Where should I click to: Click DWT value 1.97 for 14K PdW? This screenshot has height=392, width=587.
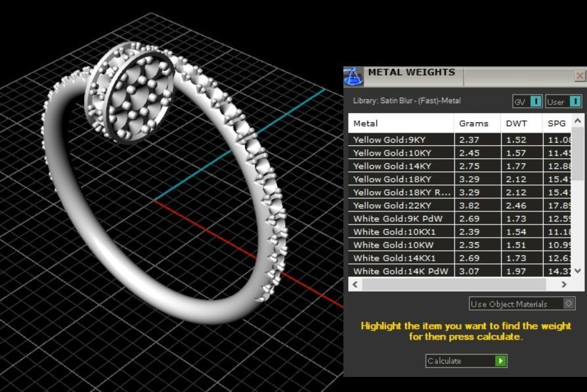pos(516,271)
